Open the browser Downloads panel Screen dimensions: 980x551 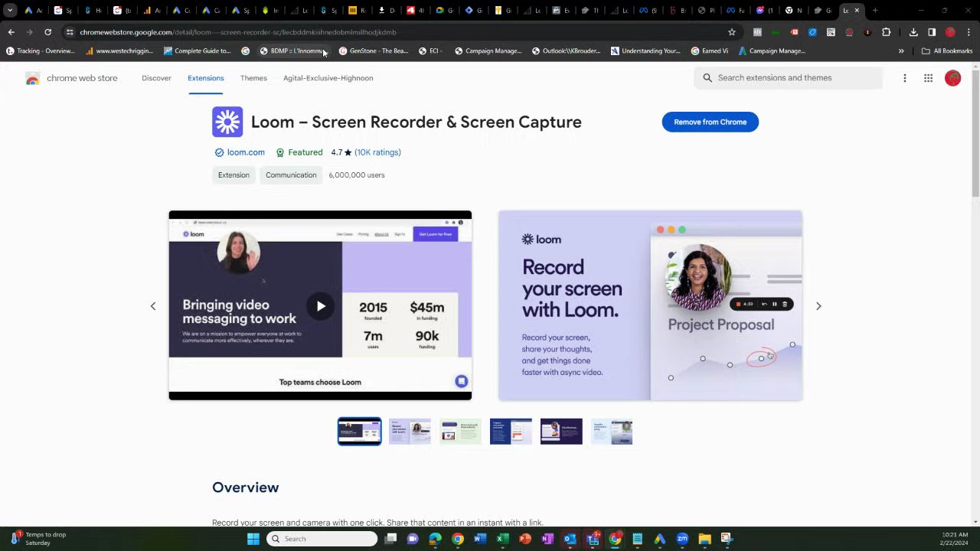click(913, 32)
